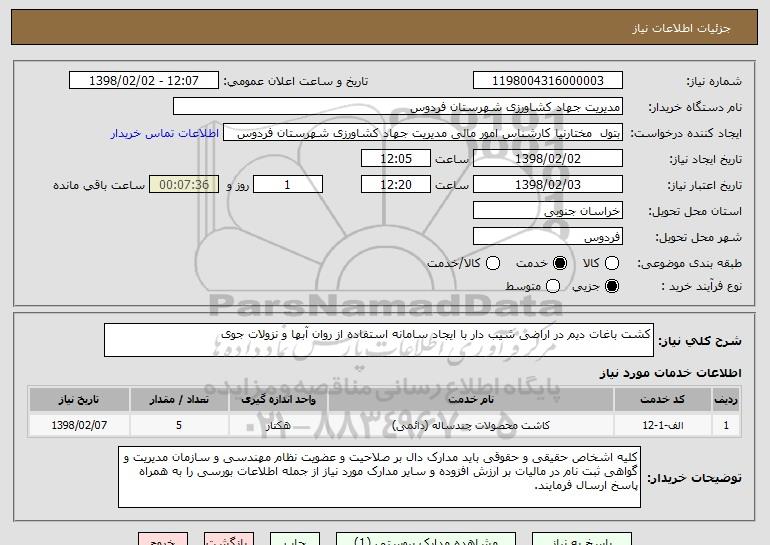This screenshot has width=770, height=545.
Task: Click the نام دستگاه خریدار field
Action: (x=398, y=107)
